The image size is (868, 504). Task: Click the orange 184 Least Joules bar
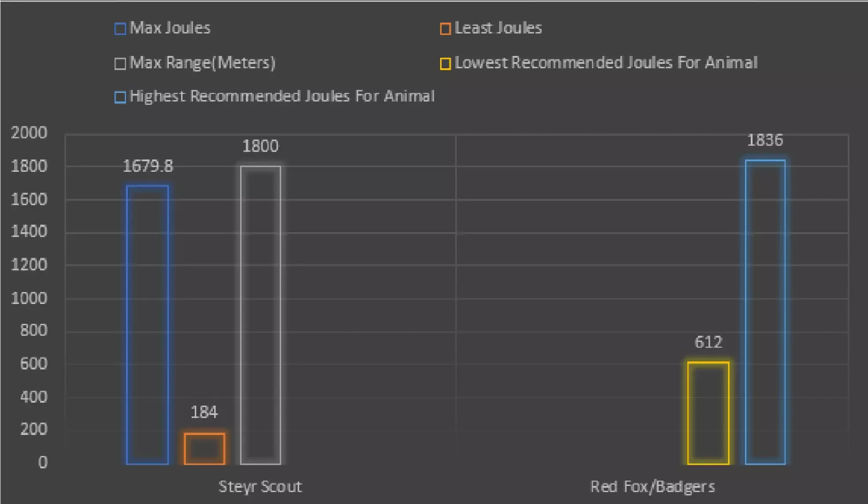coord(204,449)
